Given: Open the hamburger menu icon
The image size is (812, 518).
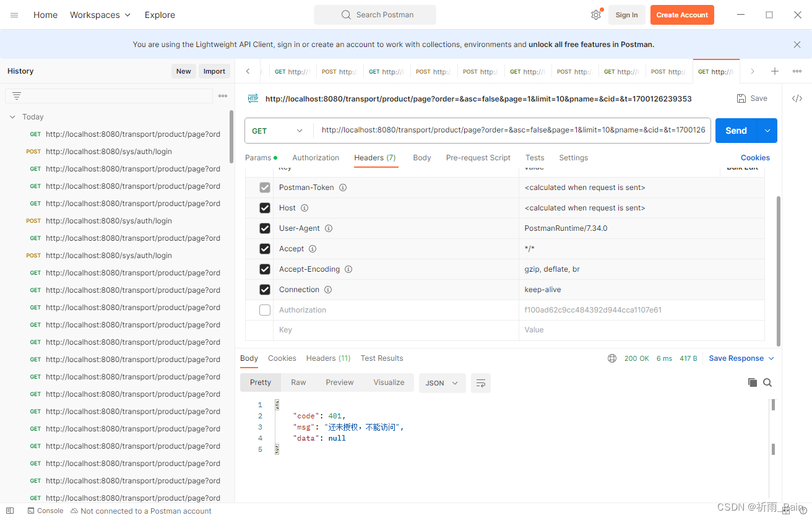Looking at the screenshot, I should coord(14,15).
